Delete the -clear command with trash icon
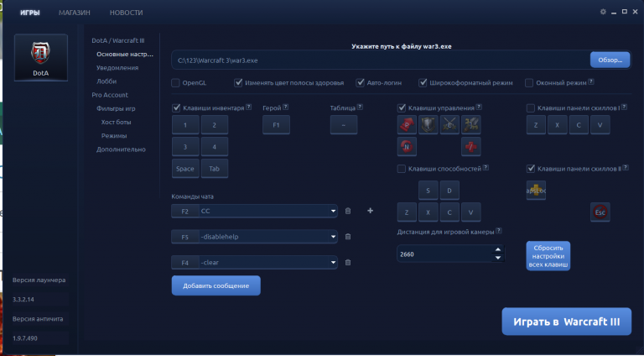The width and height of the screenshot is (644, 356). coord(348,262)
